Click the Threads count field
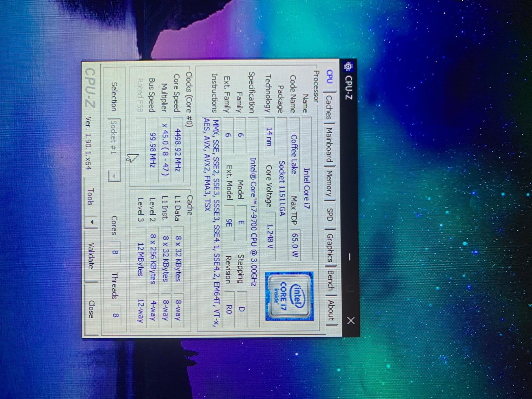This screenshot has width=532, height=399. coord(115,315)
